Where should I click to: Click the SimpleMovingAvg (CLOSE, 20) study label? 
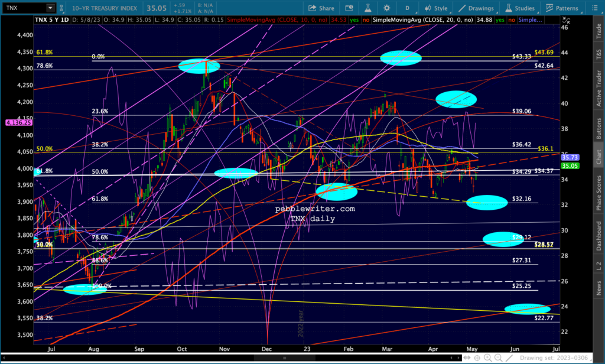coord(423,19)
